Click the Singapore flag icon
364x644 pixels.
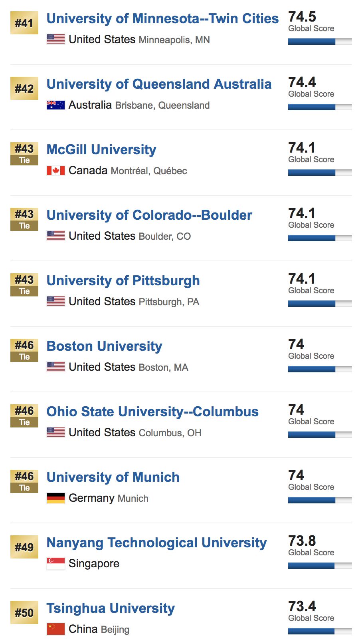point(55,564)
